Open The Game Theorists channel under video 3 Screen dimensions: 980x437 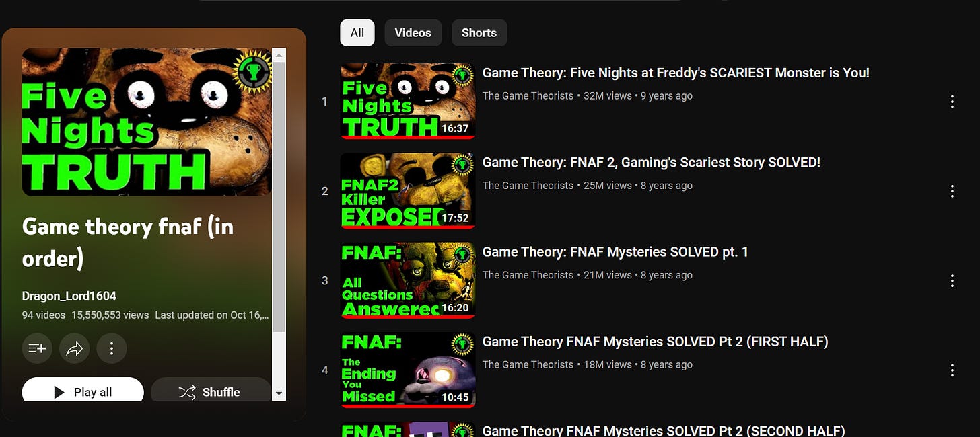[528, 274]
